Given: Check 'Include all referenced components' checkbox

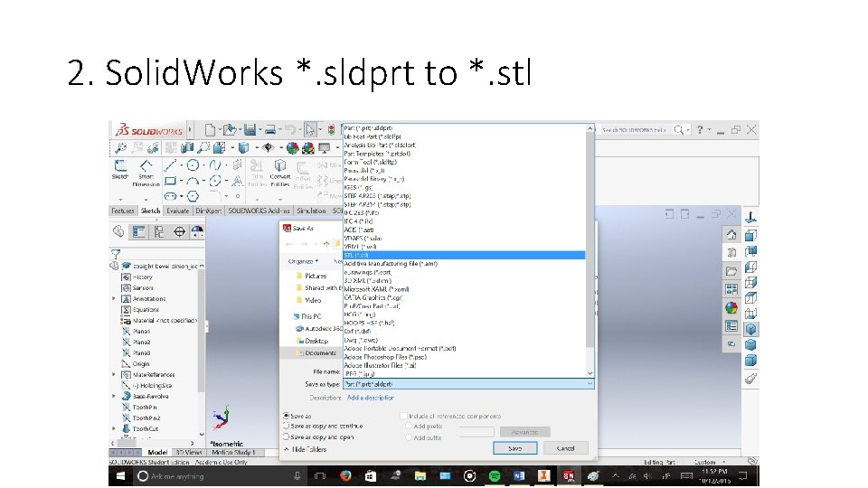Looking at the screenshot, I should point(403,416).
